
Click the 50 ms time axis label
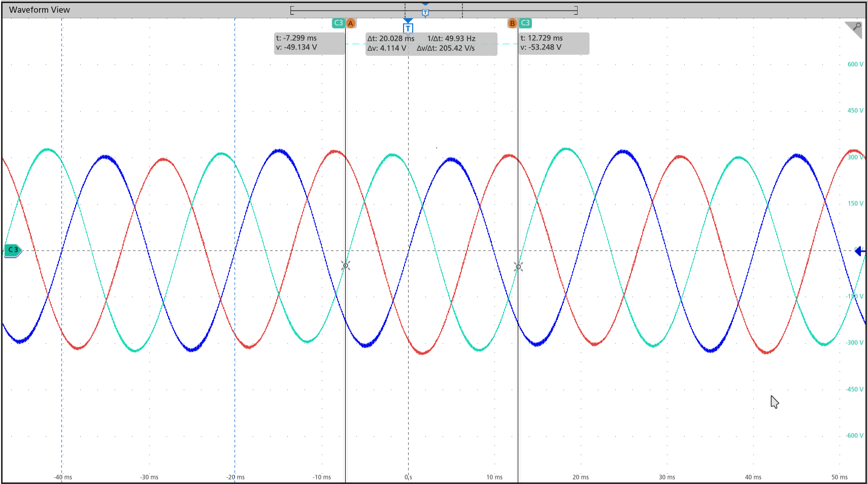[839, 477]
